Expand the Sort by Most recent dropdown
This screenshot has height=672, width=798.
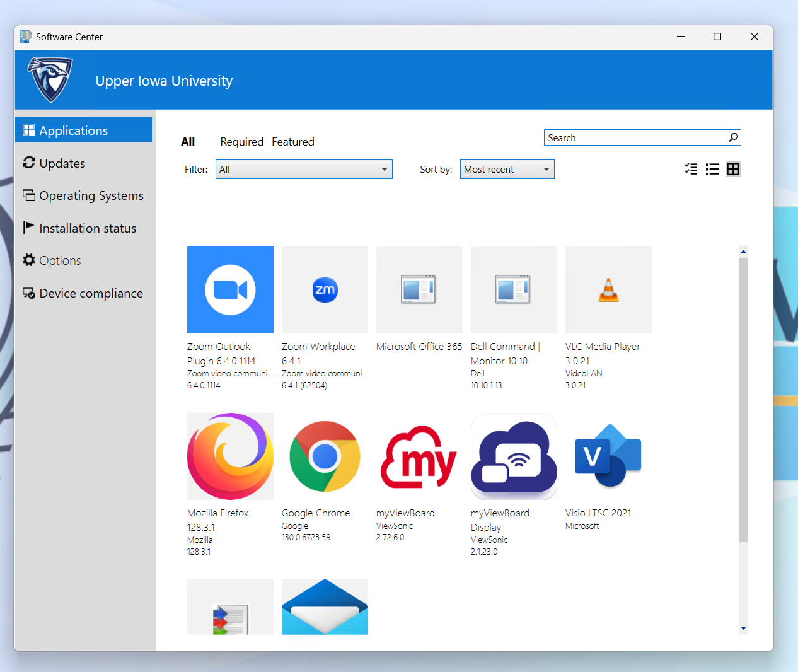point(507,169)
